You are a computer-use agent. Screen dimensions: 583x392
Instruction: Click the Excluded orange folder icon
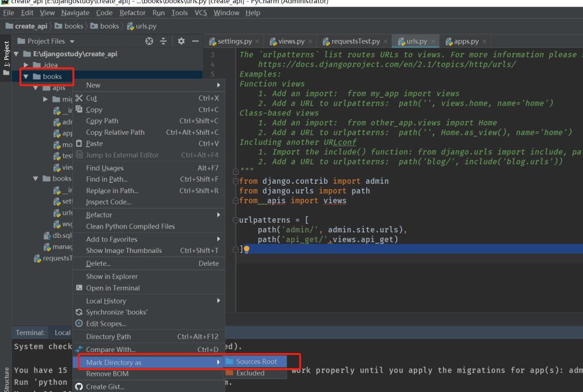tap(229, 373)
